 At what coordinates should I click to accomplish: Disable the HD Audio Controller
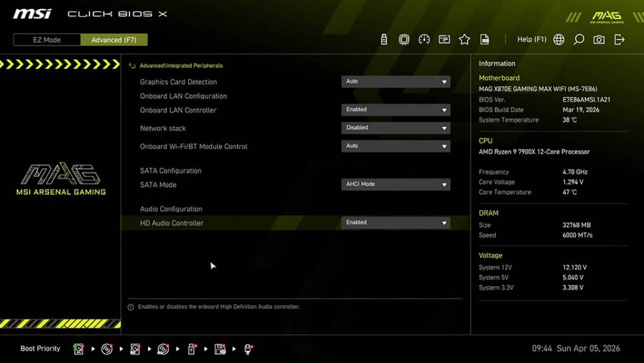pos(395,222)
